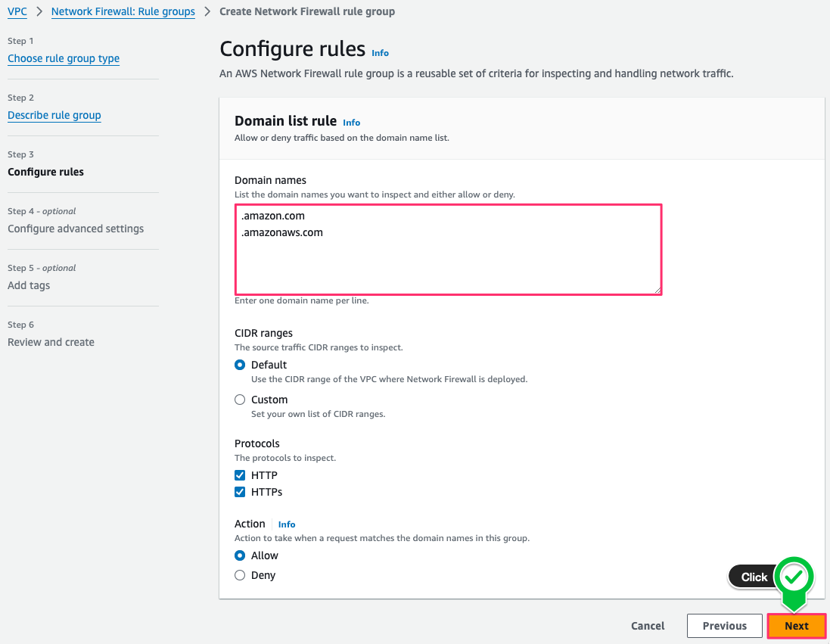Select Default CIDR range option
Image resolution: width=830 pixels, height=644 pixels.
point(240,365)
